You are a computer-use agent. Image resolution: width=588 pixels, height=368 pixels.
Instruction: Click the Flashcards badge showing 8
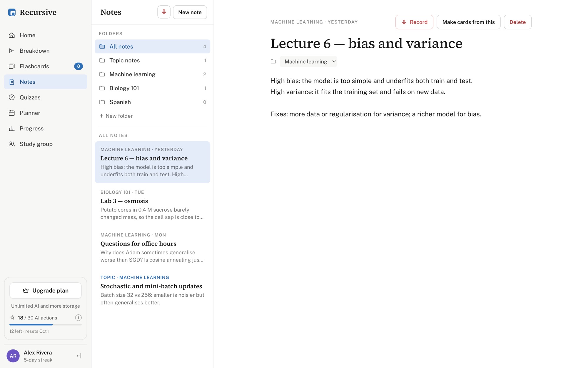pos(78,66)
